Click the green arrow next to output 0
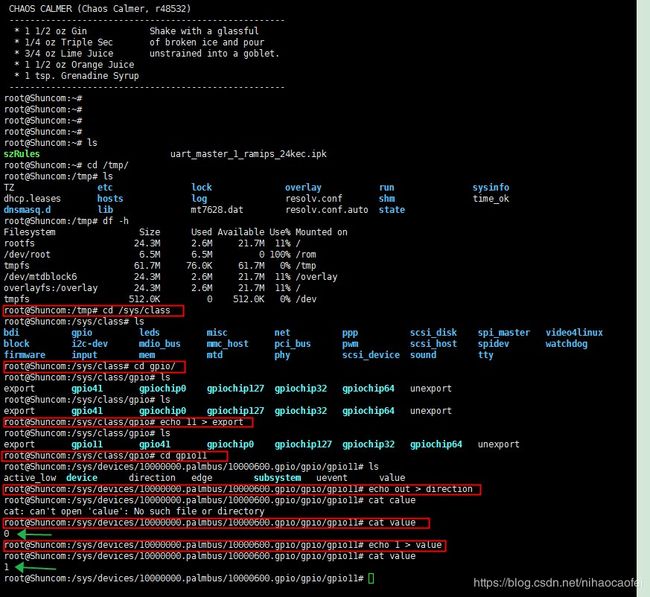The image size is (650, 597). pyautogui.click(x=34, y=534)
